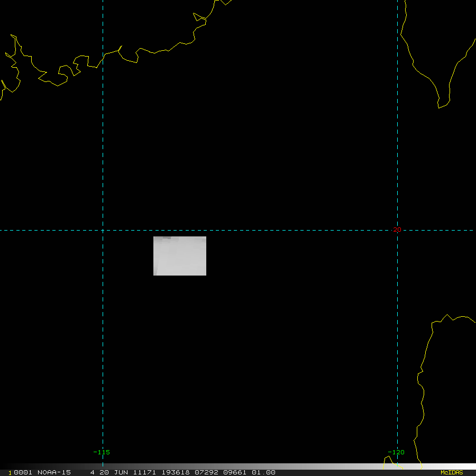Click the NOAA-15 satellite name text

53,472
